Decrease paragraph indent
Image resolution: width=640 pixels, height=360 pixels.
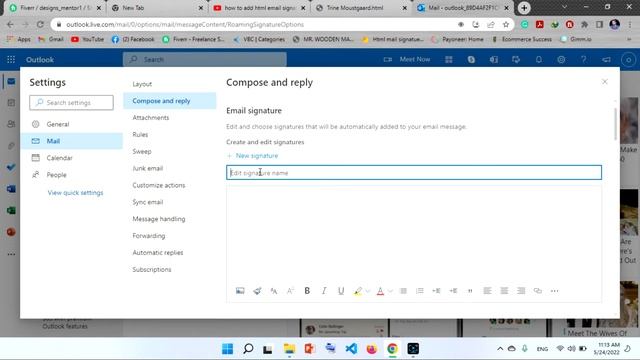[436, 291]
